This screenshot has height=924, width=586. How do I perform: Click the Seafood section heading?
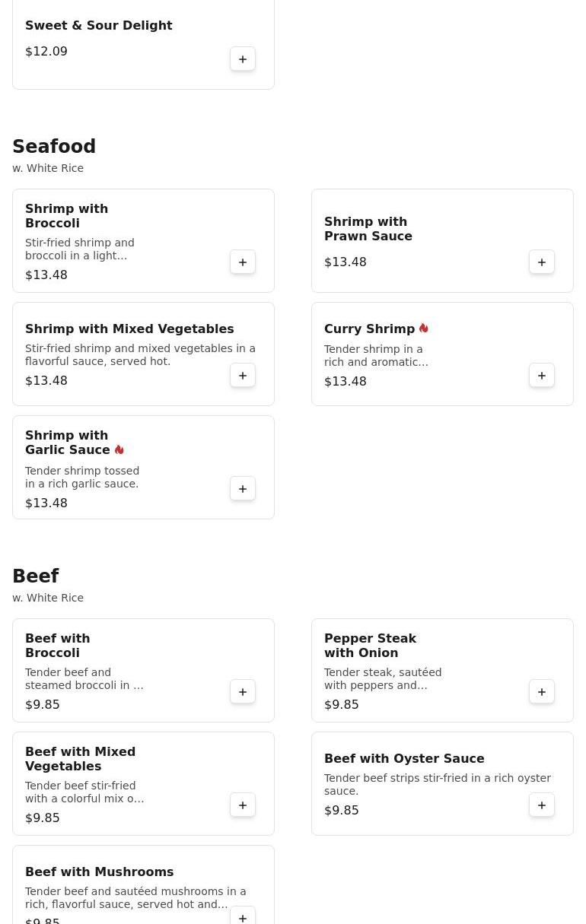[x=54, y=147]
